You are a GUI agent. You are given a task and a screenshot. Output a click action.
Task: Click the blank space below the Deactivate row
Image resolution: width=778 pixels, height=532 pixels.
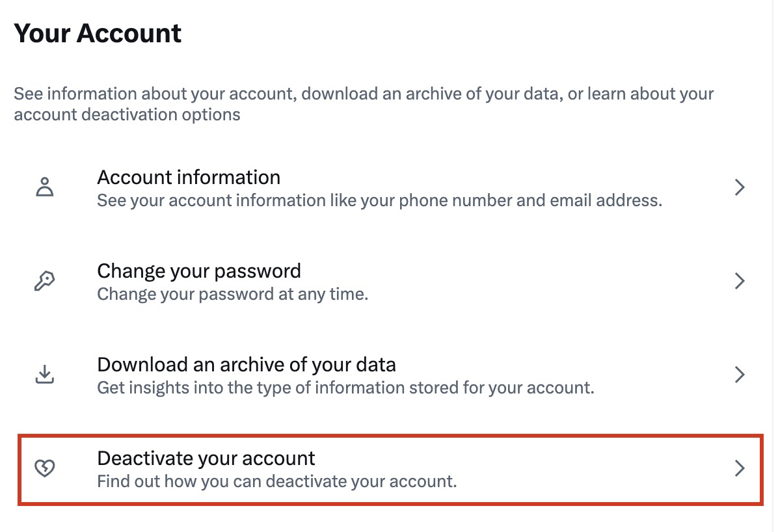[x=389, y=519]
